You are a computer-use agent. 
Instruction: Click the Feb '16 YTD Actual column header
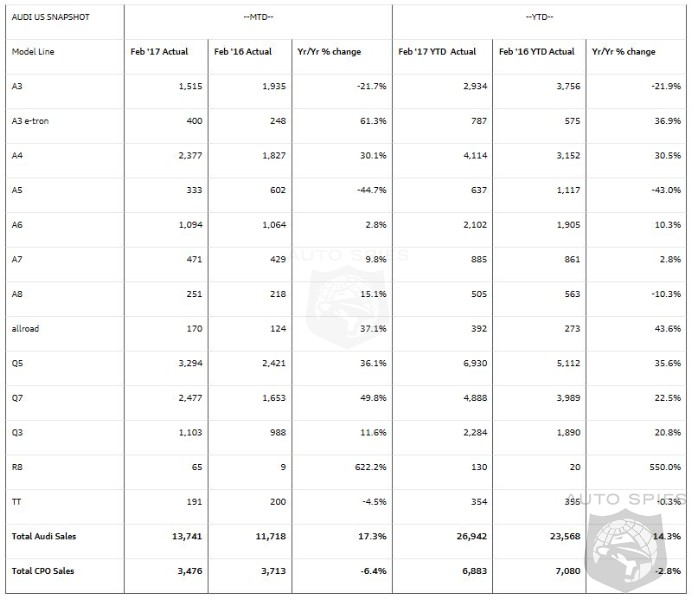[x=537, y=52]
